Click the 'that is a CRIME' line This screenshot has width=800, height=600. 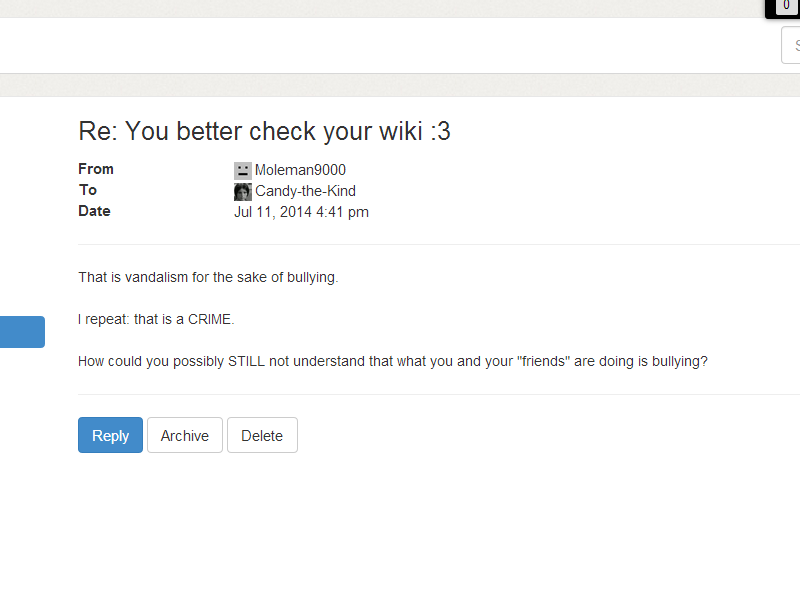tap(156, 319)
